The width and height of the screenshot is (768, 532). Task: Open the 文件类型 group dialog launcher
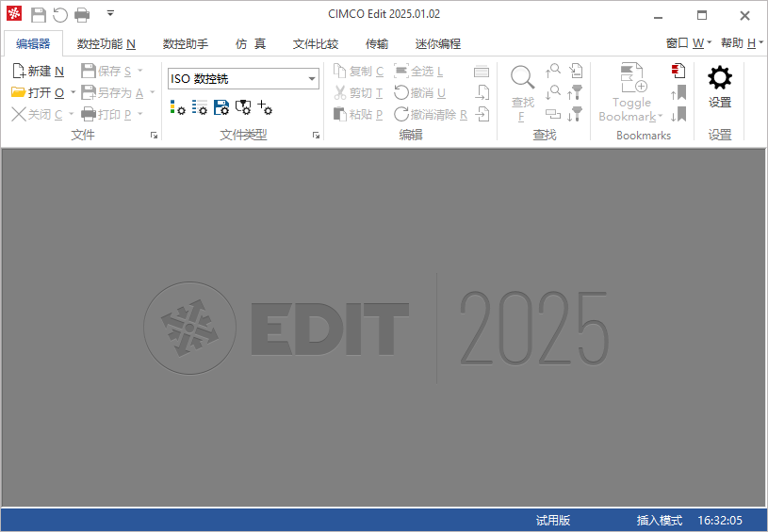pos(316,136)
